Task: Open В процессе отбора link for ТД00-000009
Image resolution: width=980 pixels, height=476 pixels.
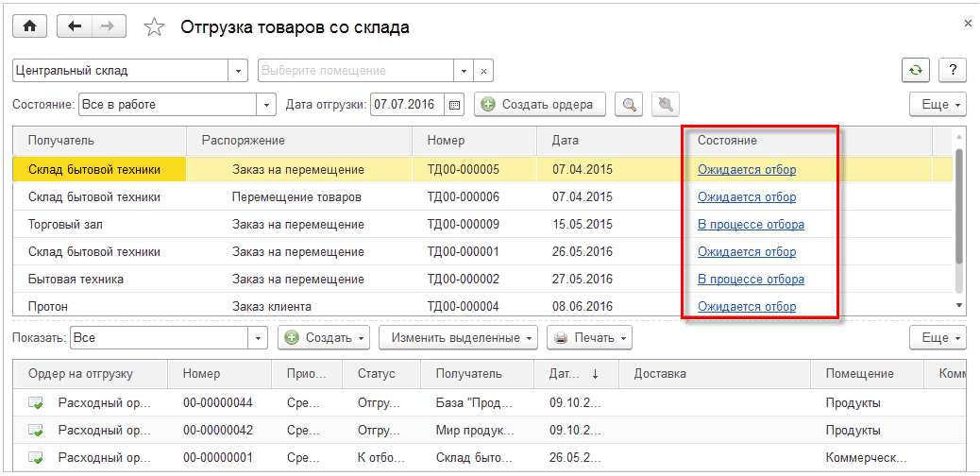Action: [x=751, y=225]
